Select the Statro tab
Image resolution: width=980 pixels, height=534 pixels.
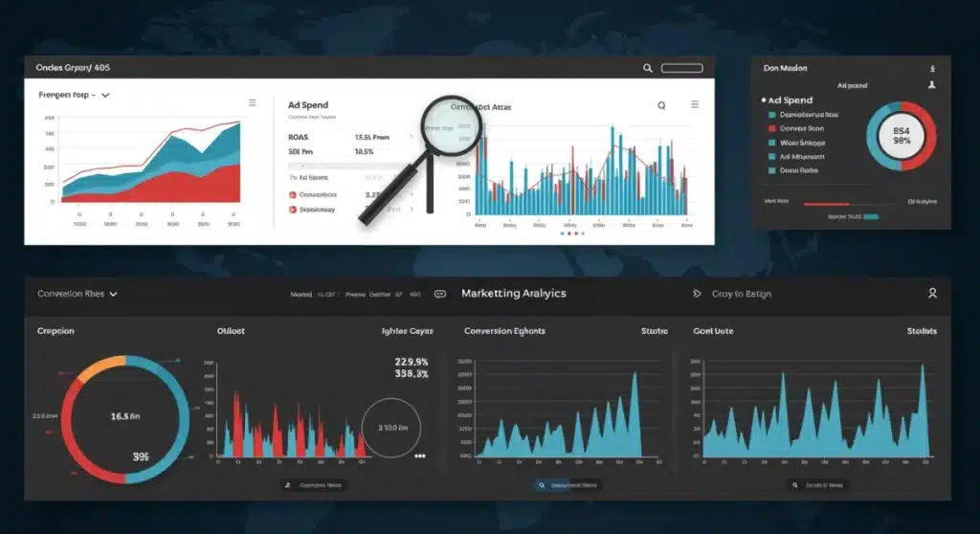[x=655, y=331]
